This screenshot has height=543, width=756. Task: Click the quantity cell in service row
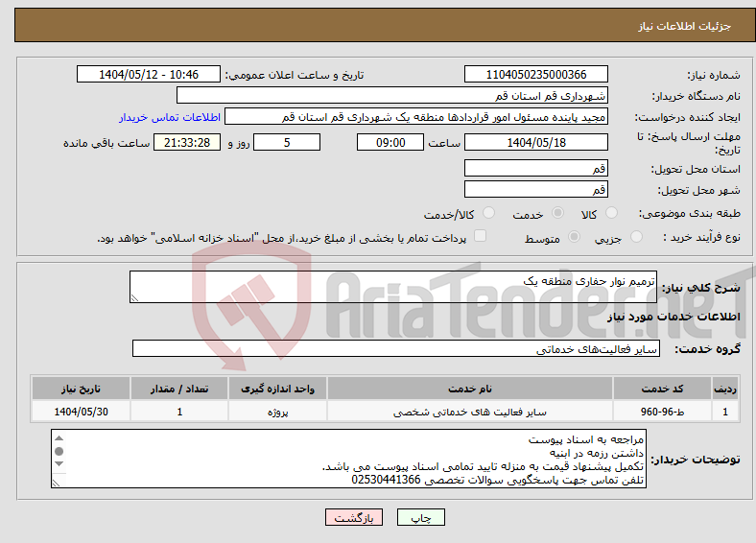click(179, 412)
